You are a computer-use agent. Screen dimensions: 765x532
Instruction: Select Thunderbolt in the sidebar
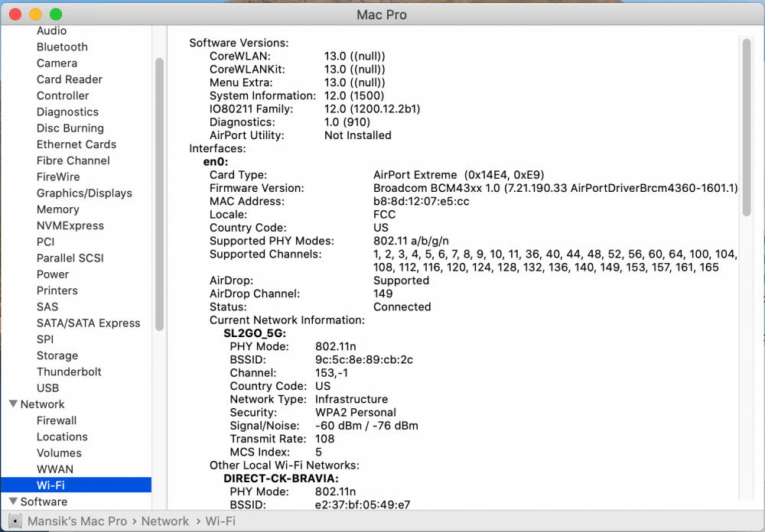tap(69, 372)
